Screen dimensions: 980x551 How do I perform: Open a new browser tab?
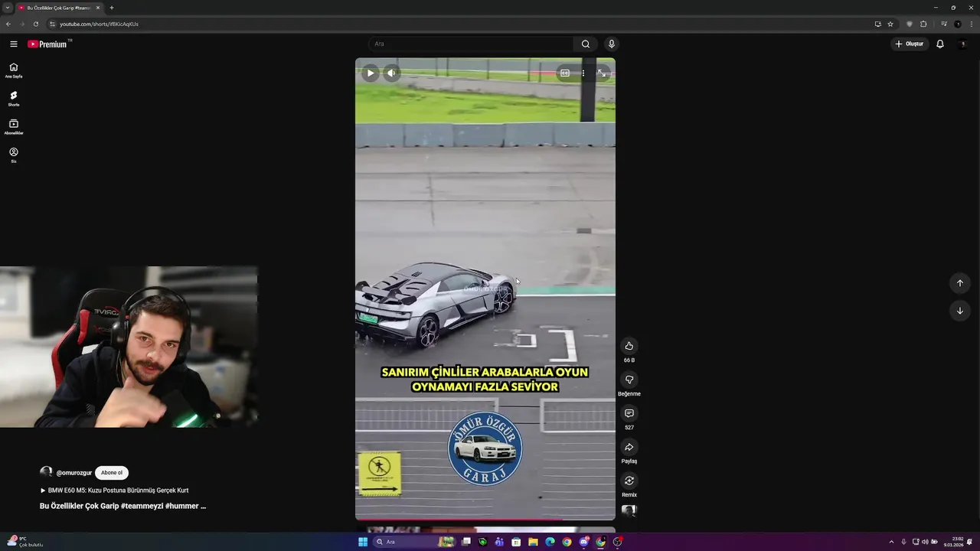112,8
